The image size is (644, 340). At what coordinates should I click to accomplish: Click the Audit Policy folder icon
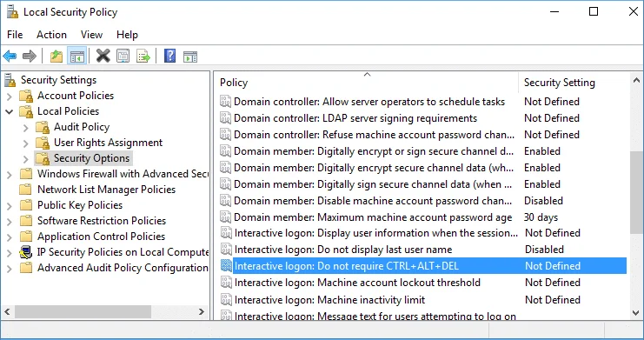click(x=43, y=127)
